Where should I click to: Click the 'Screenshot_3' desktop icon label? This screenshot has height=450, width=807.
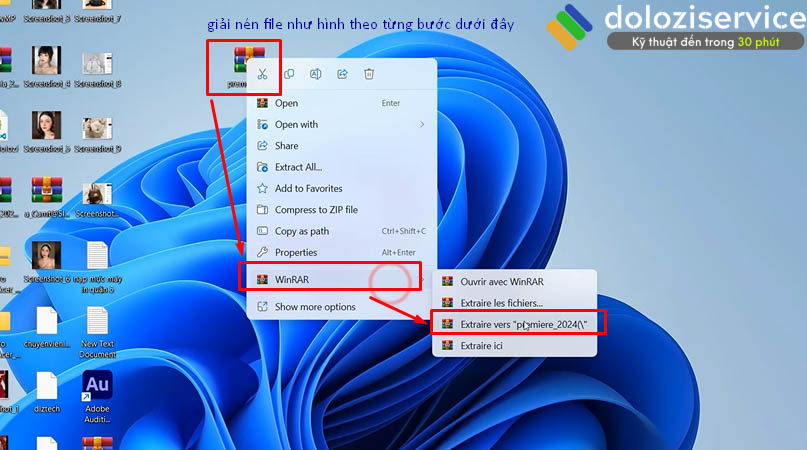click(47, 19)
